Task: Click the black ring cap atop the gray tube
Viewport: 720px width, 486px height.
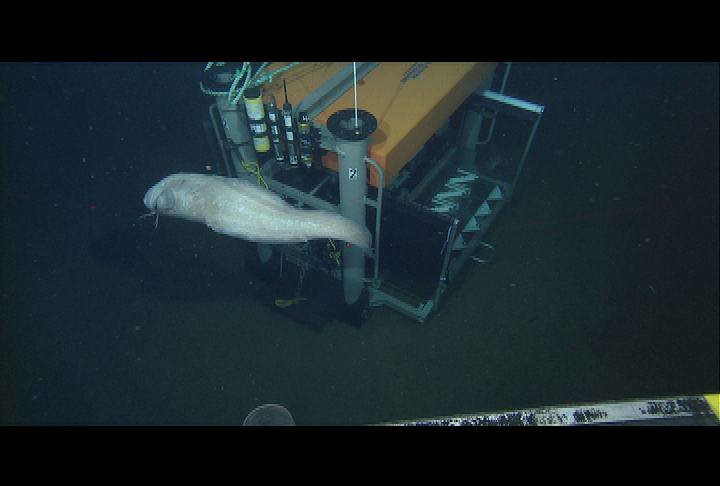Action: [x=352, y=125]
